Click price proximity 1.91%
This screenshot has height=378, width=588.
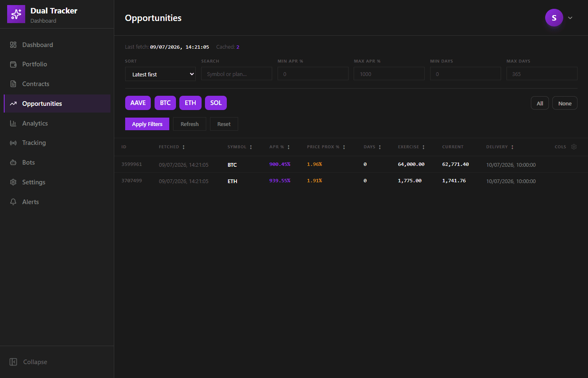(x=315, y=181)
